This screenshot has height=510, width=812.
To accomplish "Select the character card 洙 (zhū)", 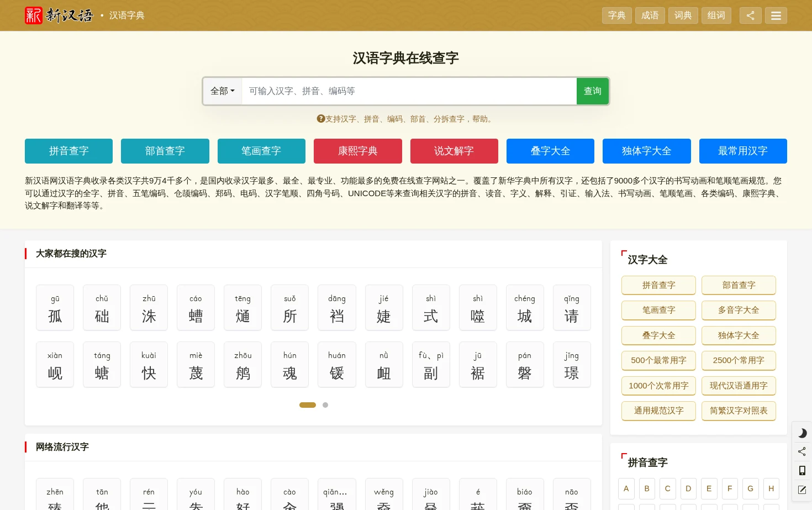I will [x=149, y=308].
